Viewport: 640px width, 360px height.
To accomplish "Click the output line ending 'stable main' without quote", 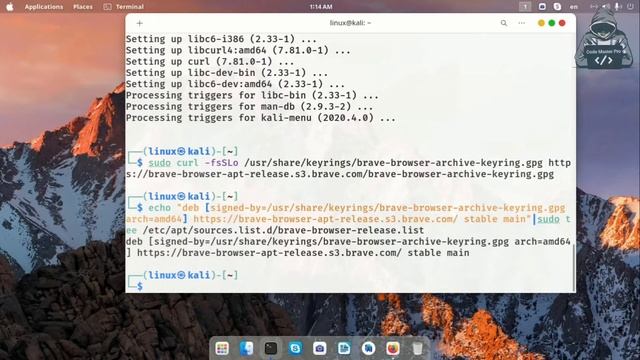I will 298,253.
